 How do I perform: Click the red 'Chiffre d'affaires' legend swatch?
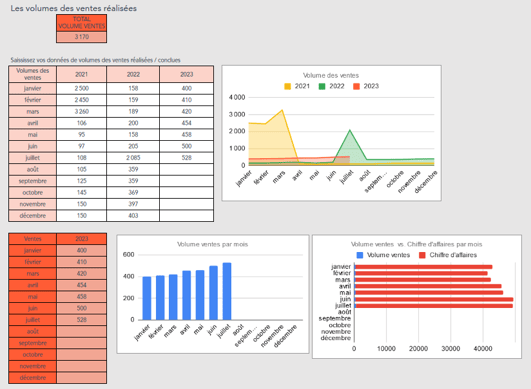coord(422,255)
